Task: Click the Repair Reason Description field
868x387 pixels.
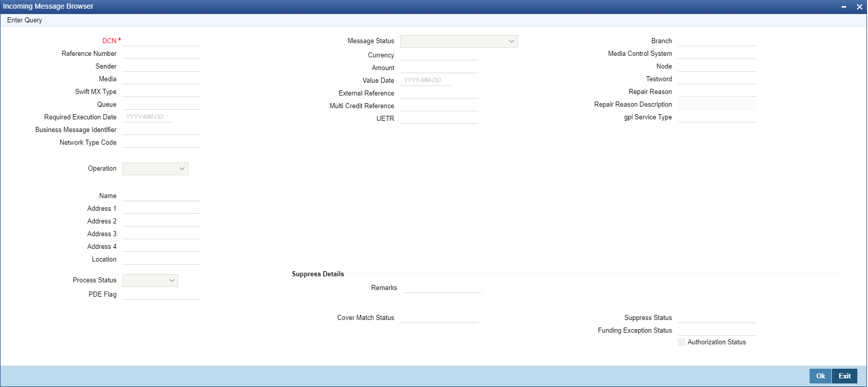Action: tap(717, 105)
